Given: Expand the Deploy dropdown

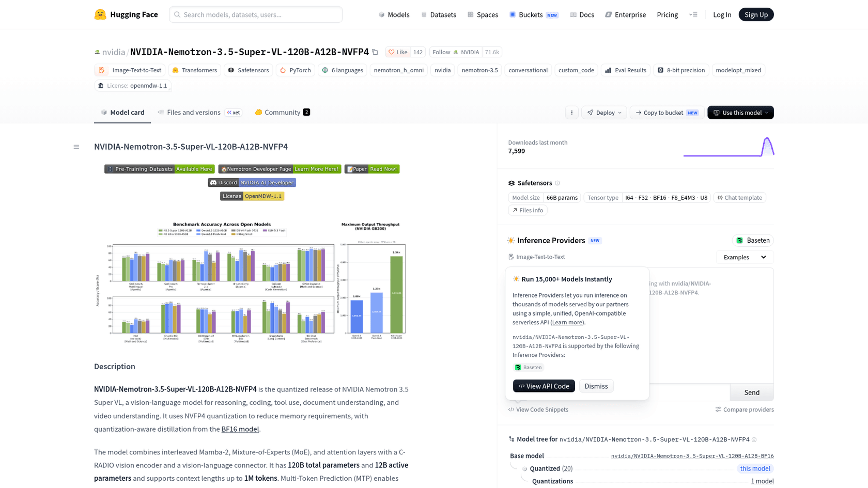Looking at the screenshot, I should pos(604,113).
